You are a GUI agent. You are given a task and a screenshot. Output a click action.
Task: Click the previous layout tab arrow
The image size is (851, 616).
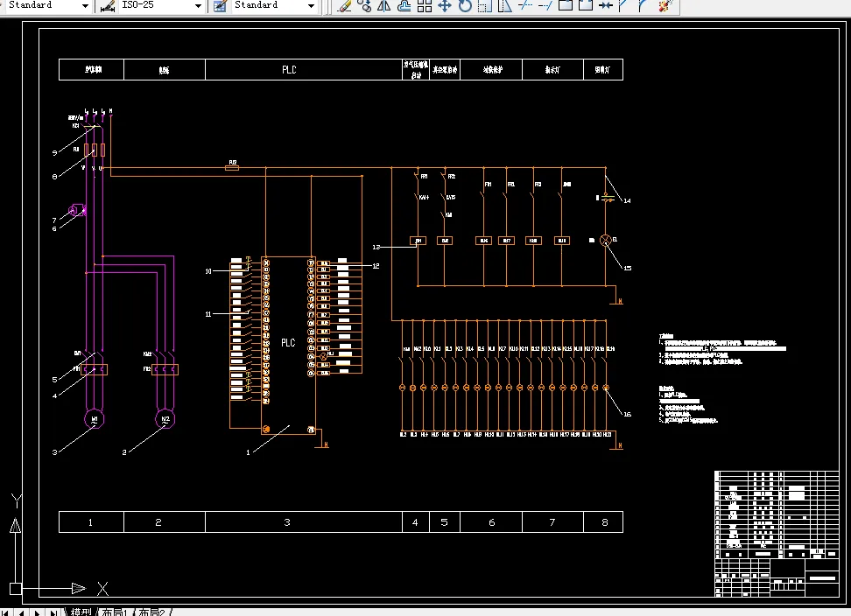click(x=21, y=612)
